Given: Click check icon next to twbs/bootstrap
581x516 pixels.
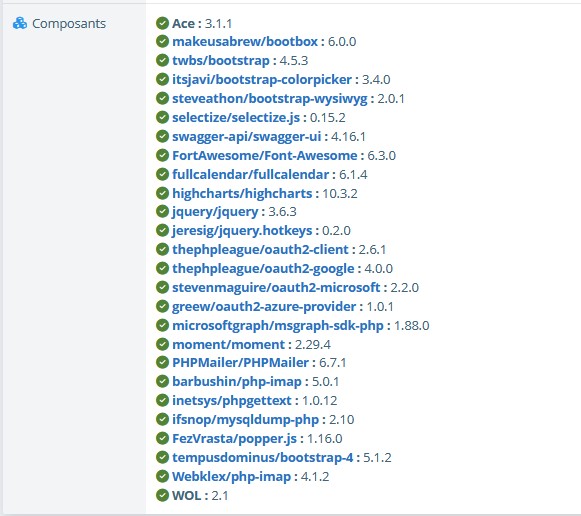Looking at the screenshot, I should 162,60.
